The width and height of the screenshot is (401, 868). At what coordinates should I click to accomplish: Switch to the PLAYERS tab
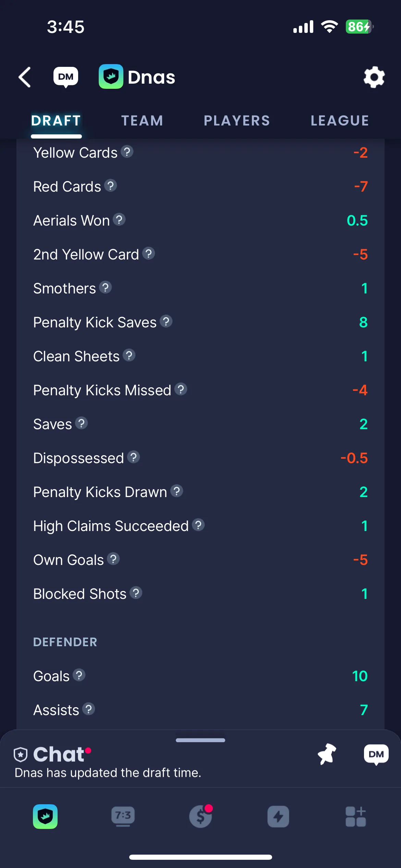(x=237, y=121)
